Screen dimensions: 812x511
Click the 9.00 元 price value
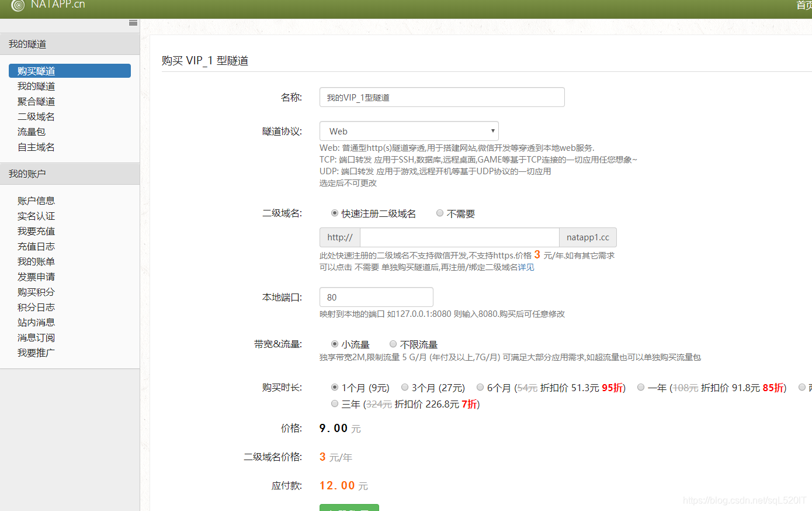340,429
